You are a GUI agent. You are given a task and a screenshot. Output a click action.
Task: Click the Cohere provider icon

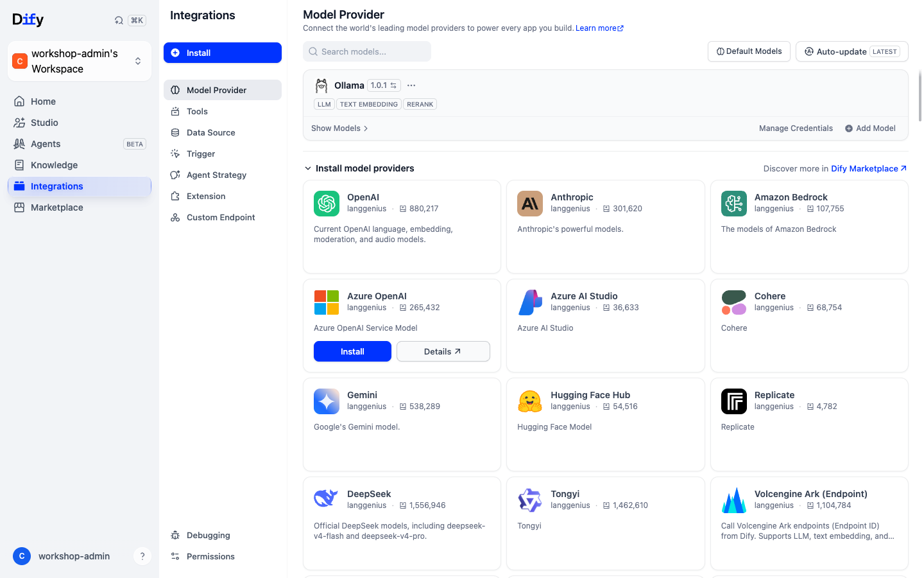coord(734,302)
